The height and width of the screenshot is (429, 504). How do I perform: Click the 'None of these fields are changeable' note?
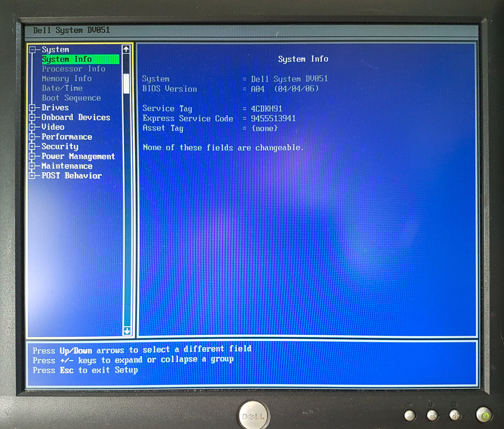[x=223, y=148]
